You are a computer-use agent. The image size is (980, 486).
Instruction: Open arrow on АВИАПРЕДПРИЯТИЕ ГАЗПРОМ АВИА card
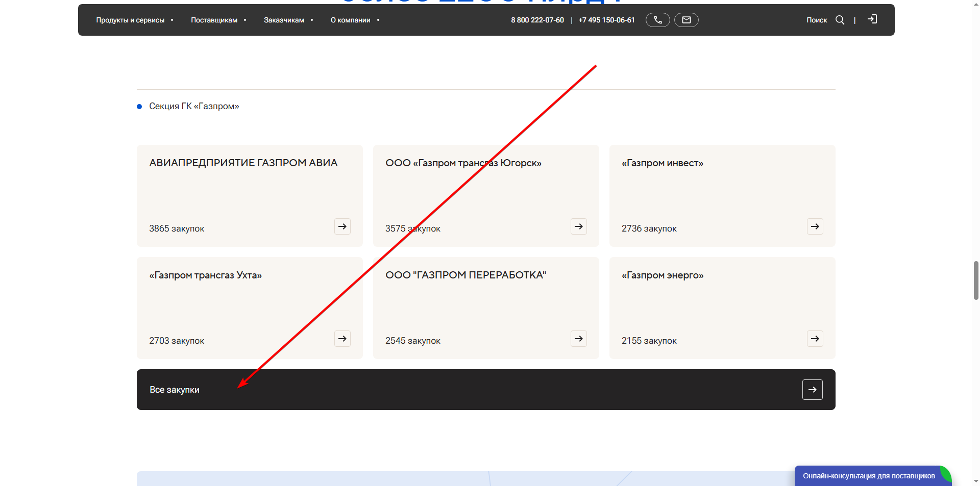point(342,226)
